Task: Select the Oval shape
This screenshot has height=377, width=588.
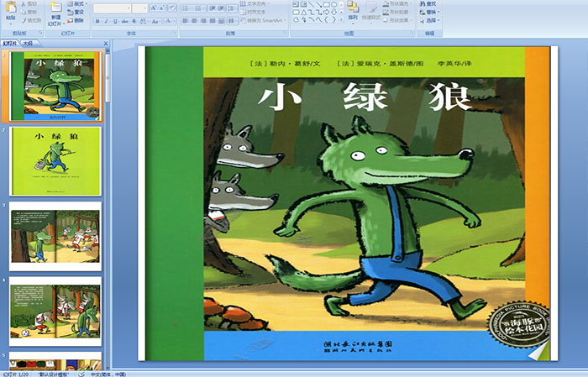Action: click(x=333, y=4)
